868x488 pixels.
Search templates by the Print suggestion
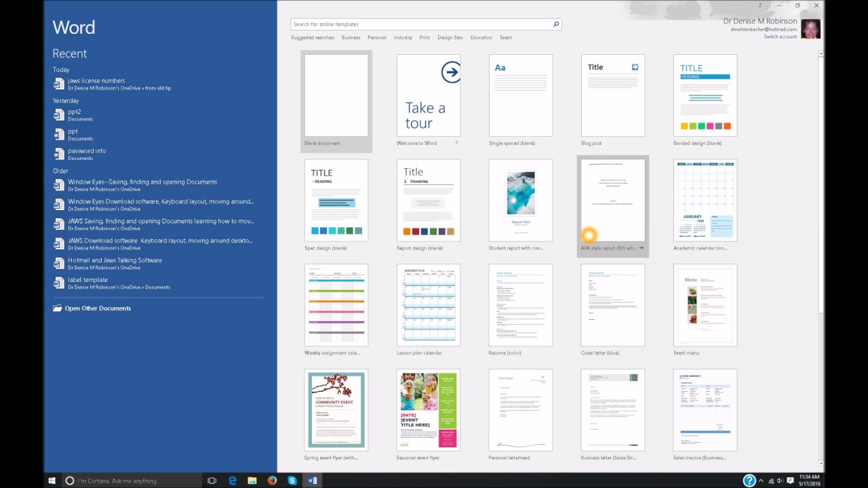coord(425,37)
